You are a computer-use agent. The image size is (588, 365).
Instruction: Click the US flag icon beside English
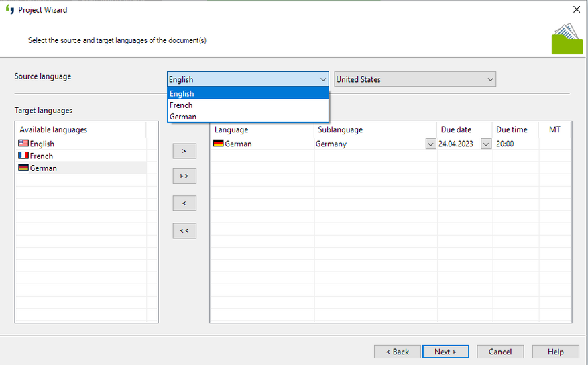pyautogui.click(x=23, y=144)
